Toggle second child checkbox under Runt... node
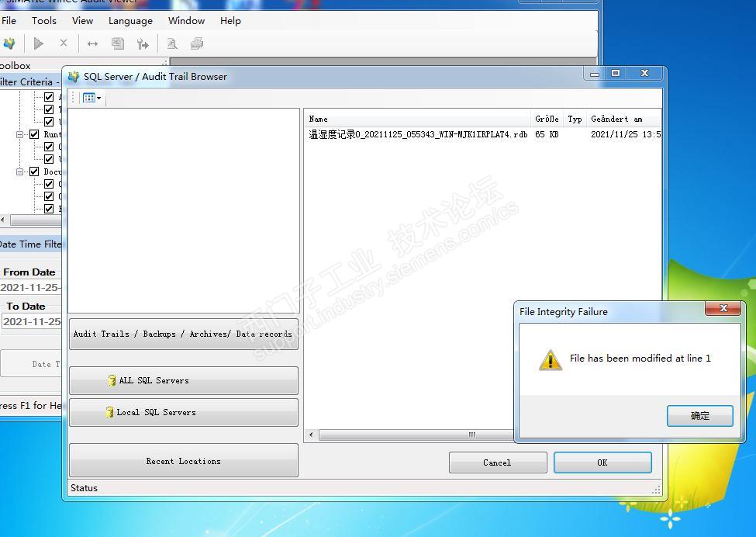This screenshot has height=537, width=756. coord(49,159)
